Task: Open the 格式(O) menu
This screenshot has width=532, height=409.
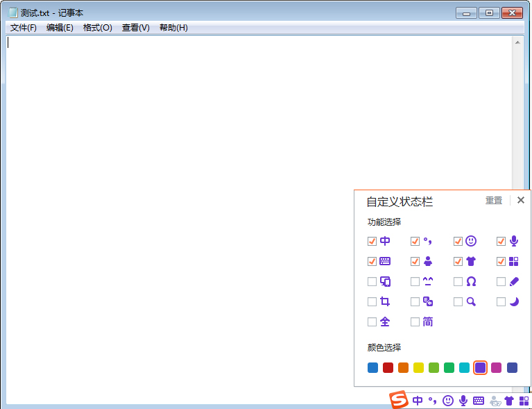Action: tap(97, 28)
